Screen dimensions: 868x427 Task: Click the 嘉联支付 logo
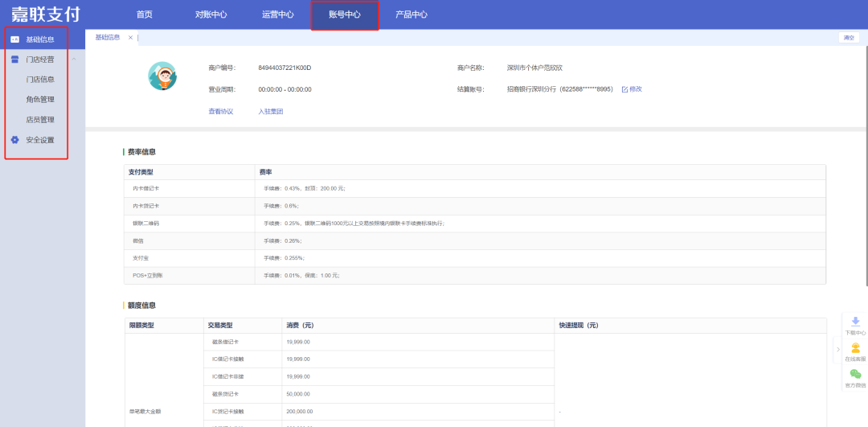coord(45,14)
